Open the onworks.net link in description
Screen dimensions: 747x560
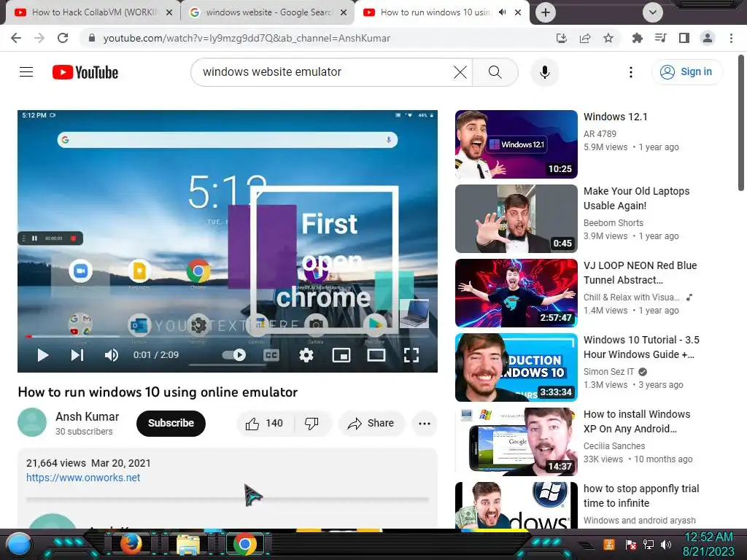[83, 478]
